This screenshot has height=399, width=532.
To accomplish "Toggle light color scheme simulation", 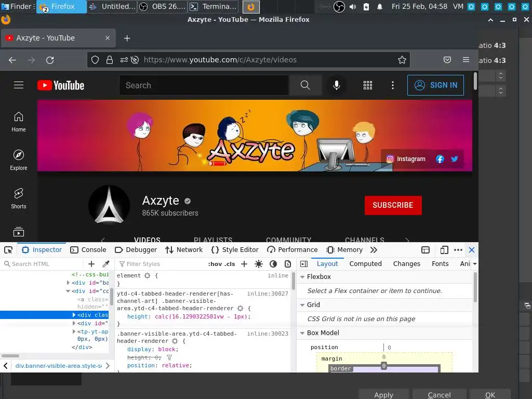I will click(259, 264).
